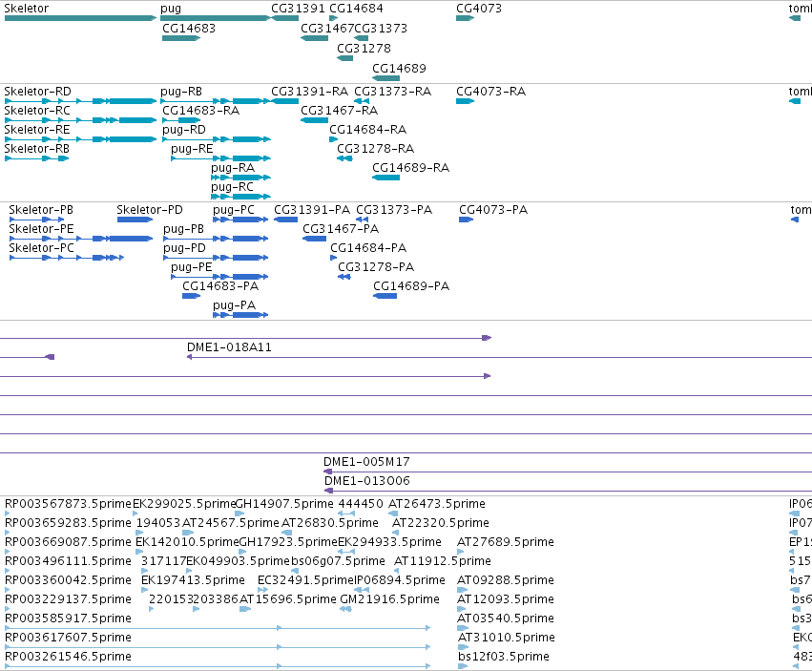Open the CG31391-PA protein label
Screen dimensions: 812x671
[312, 210]
